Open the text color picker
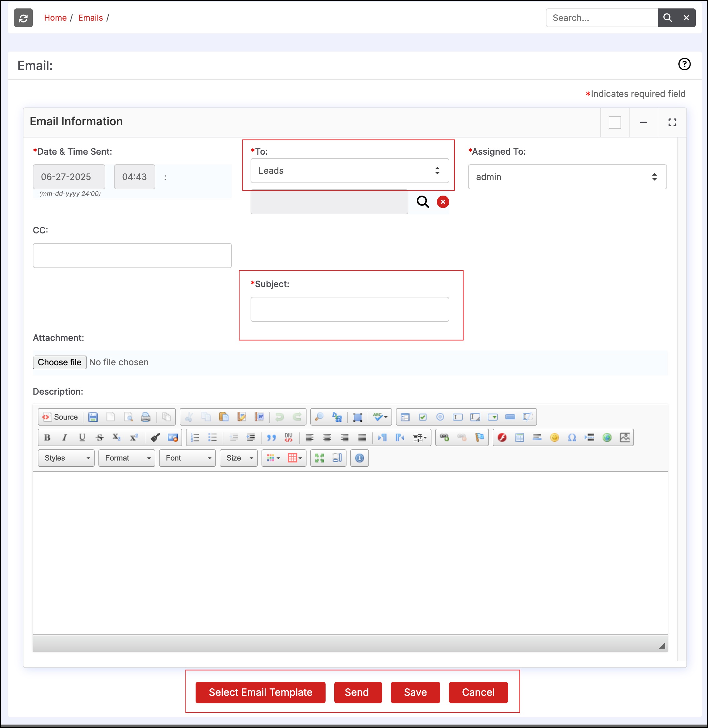The height and width of the screenshot is (728, 708). coord(273,458)
